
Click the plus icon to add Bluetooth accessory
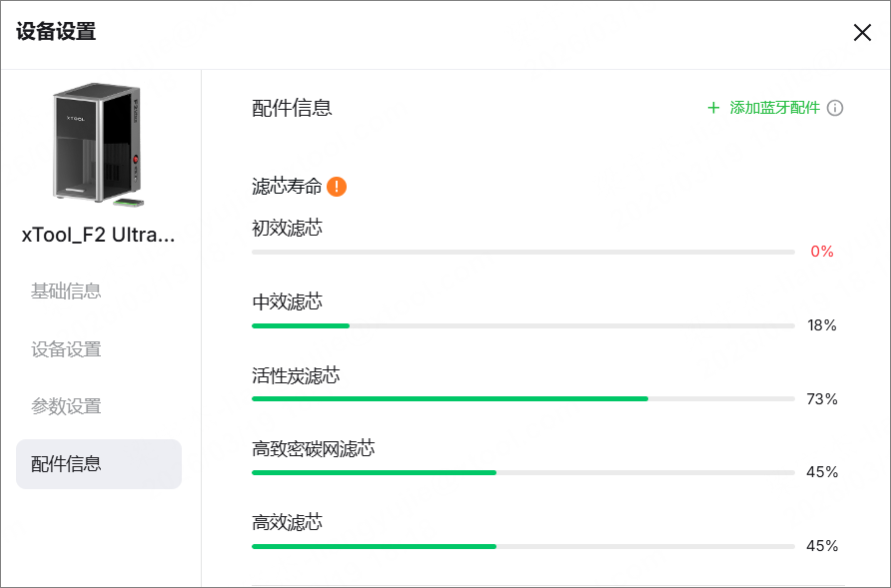coord(713,108)
